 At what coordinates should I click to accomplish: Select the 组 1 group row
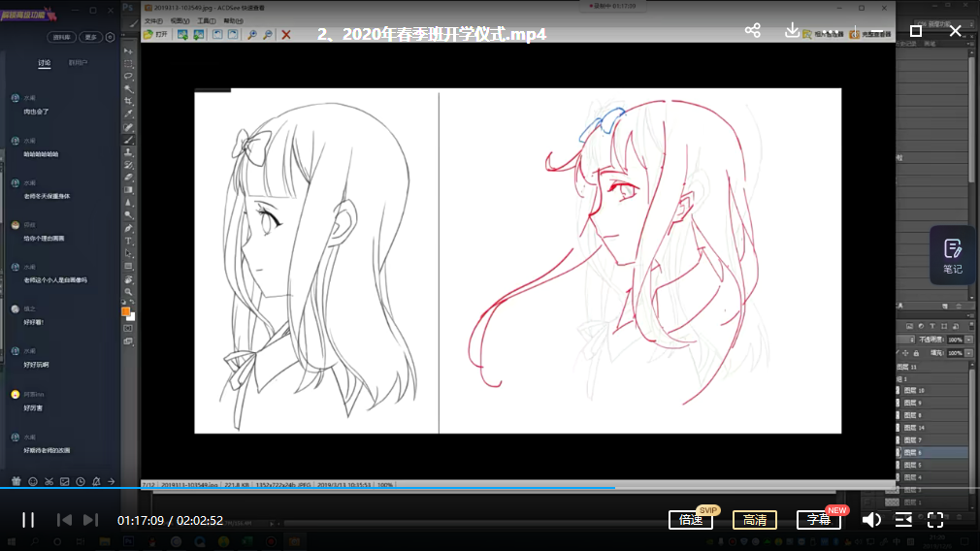tap(931, 379)
